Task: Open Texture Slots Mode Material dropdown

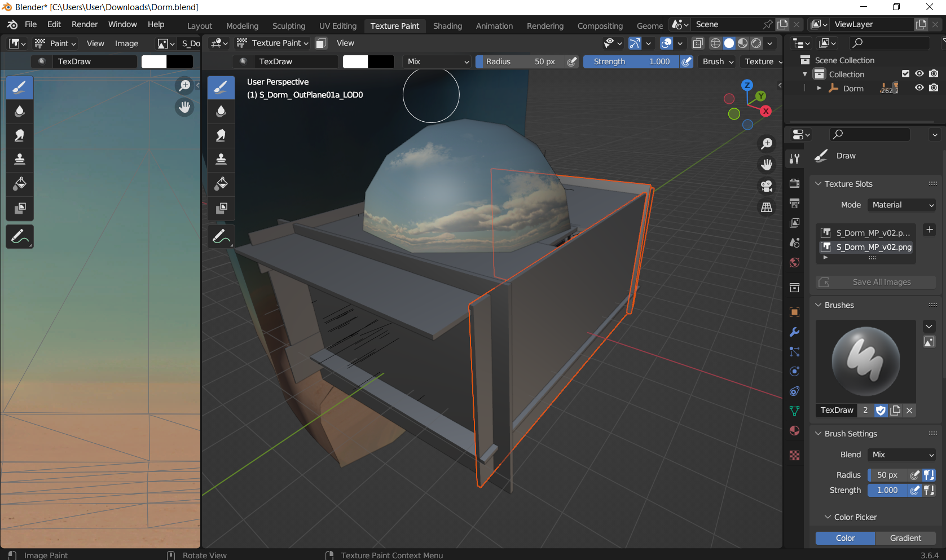Action: point(901,205)
